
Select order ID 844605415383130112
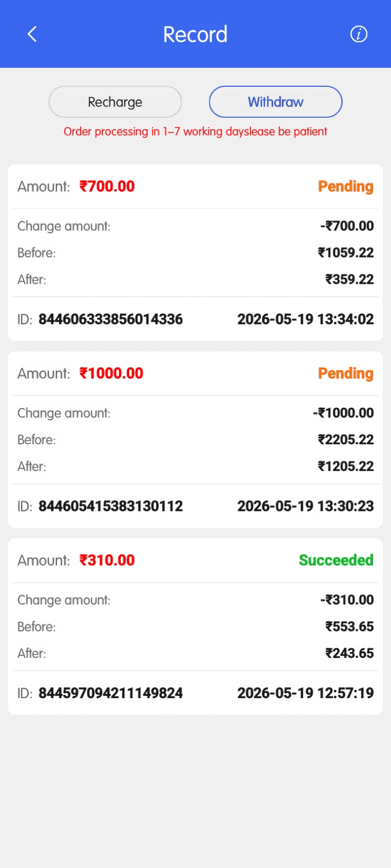click(x=111, y=506)
